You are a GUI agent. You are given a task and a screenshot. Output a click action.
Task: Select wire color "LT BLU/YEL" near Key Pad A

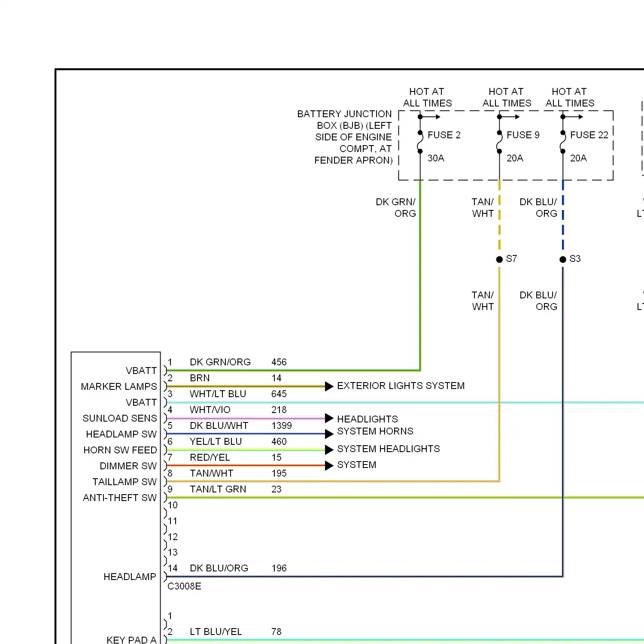pos(216,632)
